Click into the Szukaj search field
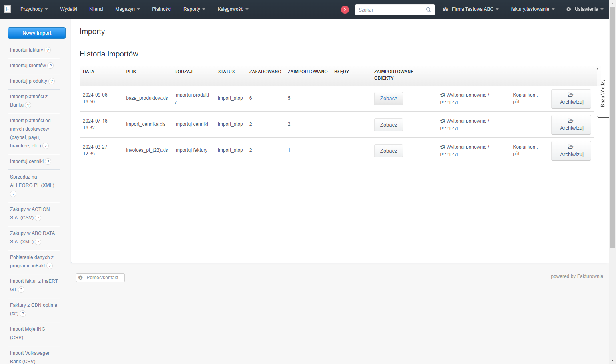The width and height of the screenshot is (616, 364). (390, 10)
